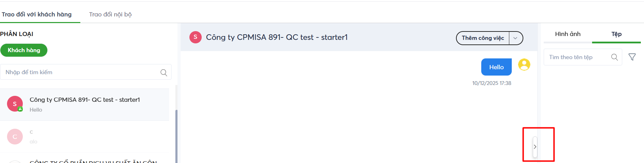Focus the Tìm theo tên tệp field
The height and width of the screenshot is (163, 644).
click(577, 57)
